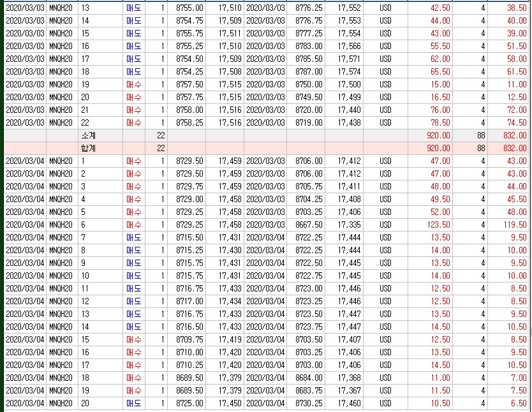Click exit price 8723.50 in 03/04 row 13
The width and height of the screenshot is (532, 412).
309,314
